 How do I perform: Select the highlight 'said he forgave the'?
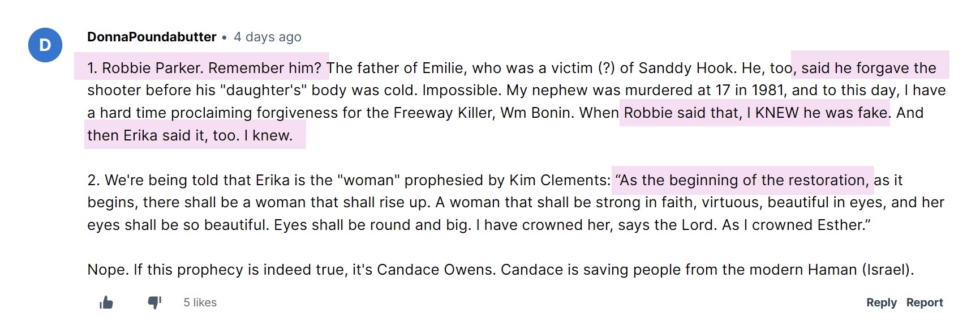point(869,68)
